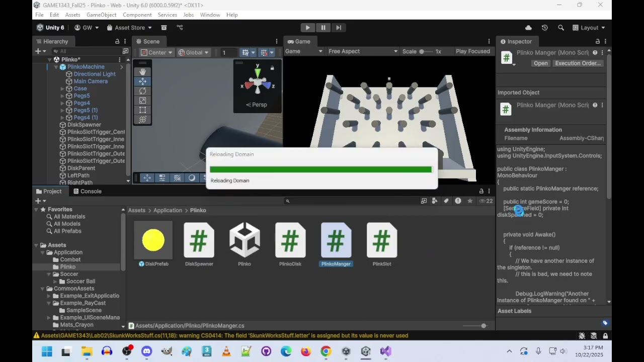644x362 pixels.
Task: Toggle the Project panel lock
Action: coord(481,191)
